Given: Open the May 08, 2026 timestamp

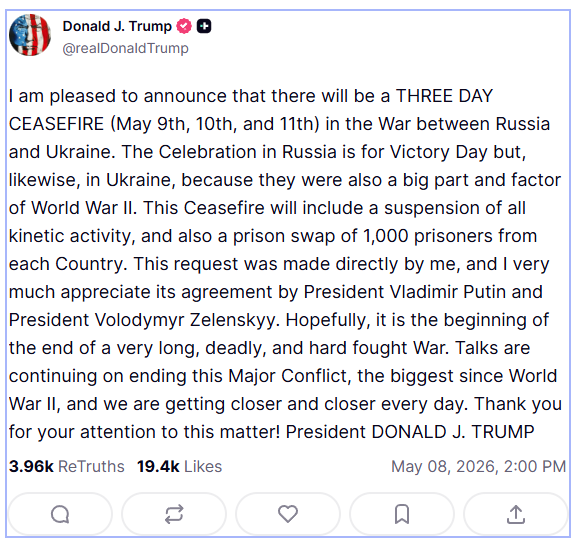Looking at the screenshot, I should (x=478, y=466).
